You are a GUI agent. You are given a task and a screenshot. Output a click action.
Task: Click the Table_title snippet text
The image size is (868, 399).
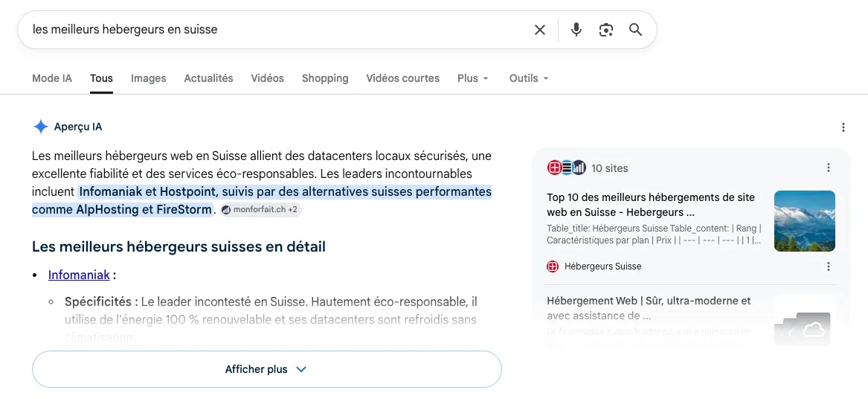(655, 234)
